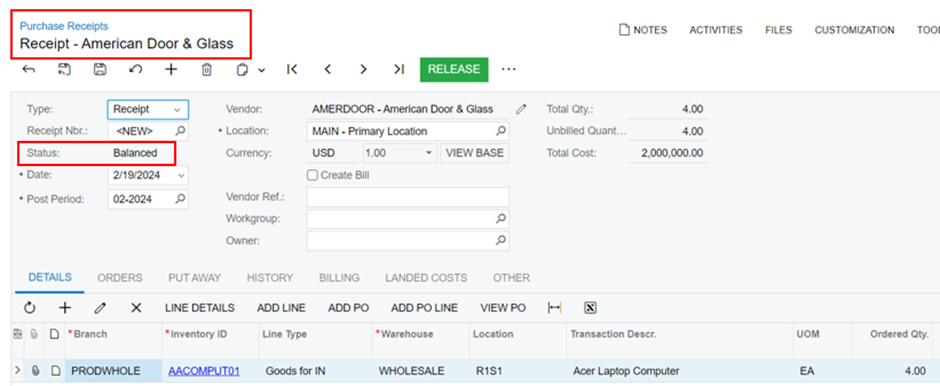Switch to the Landed Costs tab

[x=426, y=278]
